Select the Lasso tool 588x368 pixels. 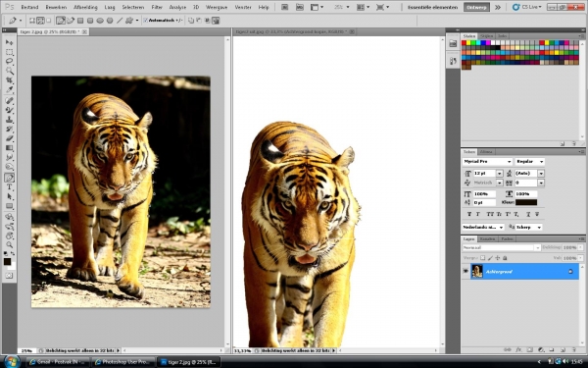coord(9,61)
